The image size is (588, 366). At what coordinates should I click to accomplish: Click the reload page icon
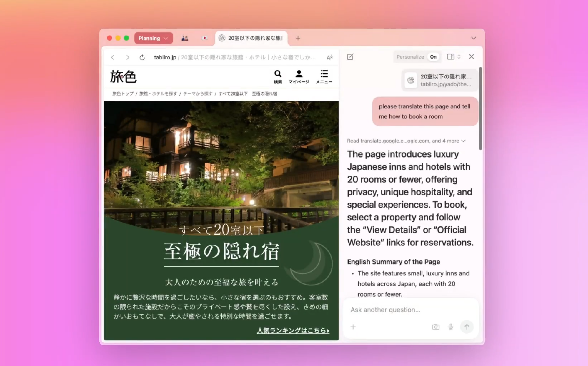(x=142, y=57)
